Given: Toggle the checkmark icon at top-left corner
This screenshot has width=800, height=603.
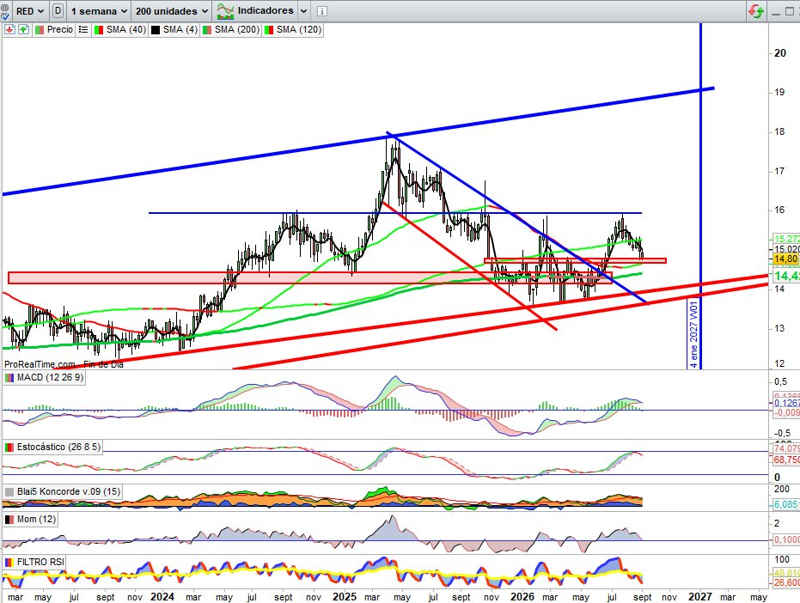Looking at the screenshot, I should 5,17.
